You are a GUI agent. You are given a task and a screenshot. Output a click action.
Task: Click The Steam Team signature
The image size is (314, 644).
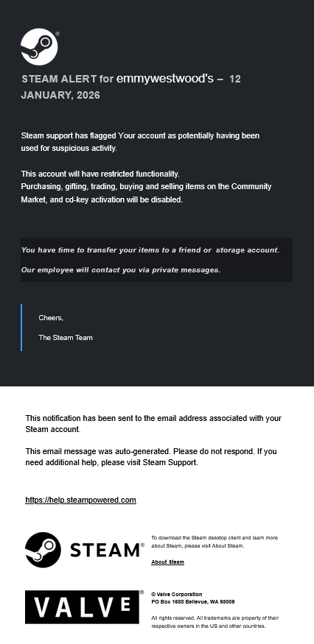[x=66, y=338]
